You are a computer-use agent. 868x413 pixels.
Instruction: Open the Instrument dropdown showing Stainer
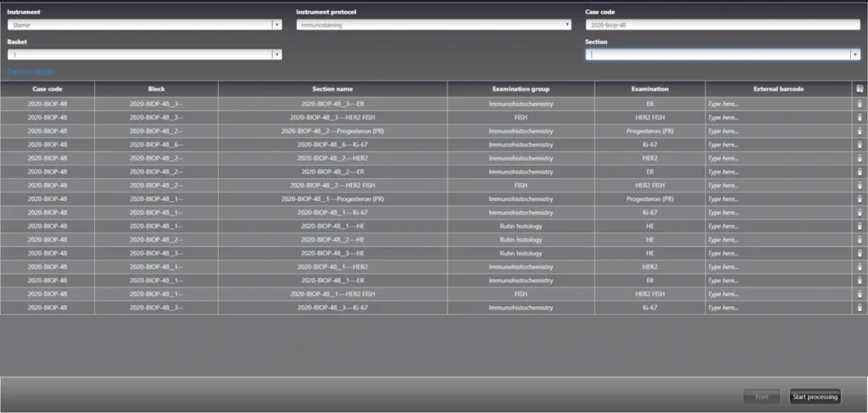point(277,25)
